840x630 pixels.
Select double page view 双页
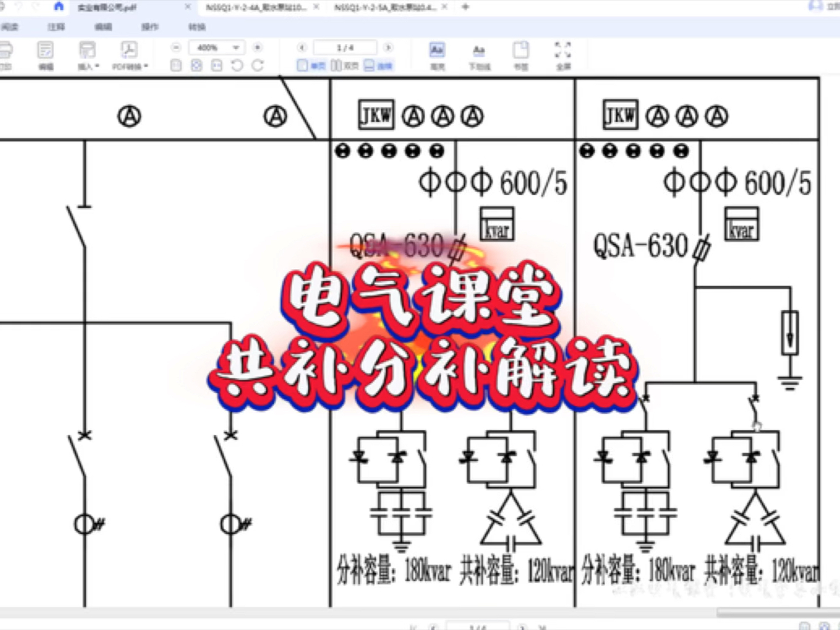coord(345,66)
